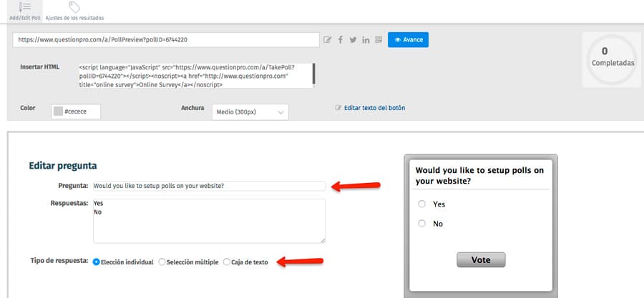Image resolution: width=644 pixels, height=298 pixels.
Task: Open the #cecece color swatch
Action: 59,111
